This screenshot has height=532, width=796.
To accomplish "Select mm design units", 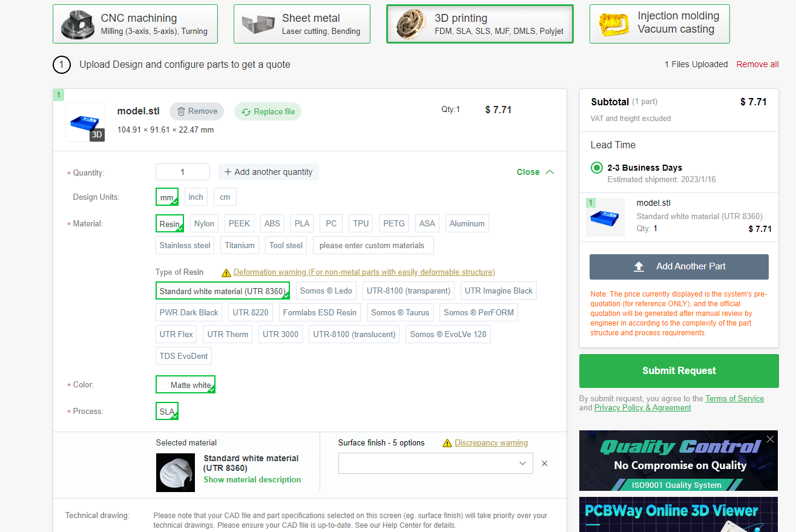I will click(167, 197).
